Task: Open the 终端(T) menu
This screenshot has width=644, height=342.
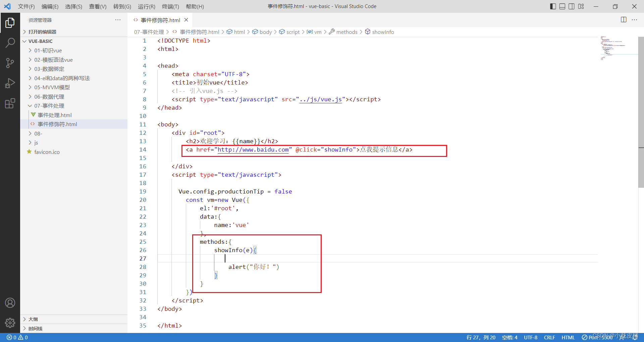Action: tap(170, 6)
